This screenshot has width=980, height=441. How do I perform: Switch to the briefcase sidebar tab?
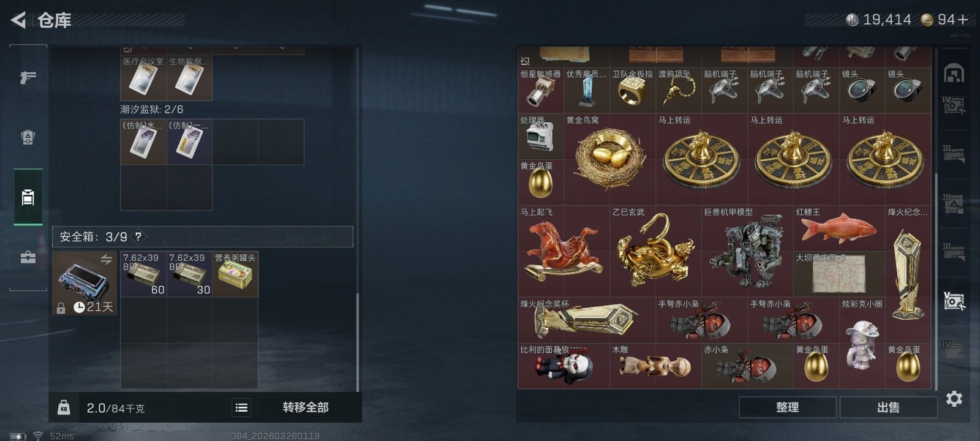28,257
